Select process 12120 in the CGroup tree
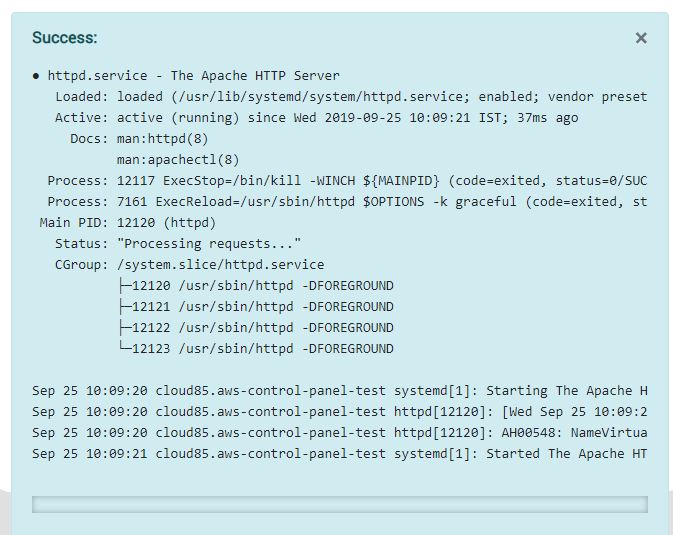The image size is (673, 535). coord(256,286)
